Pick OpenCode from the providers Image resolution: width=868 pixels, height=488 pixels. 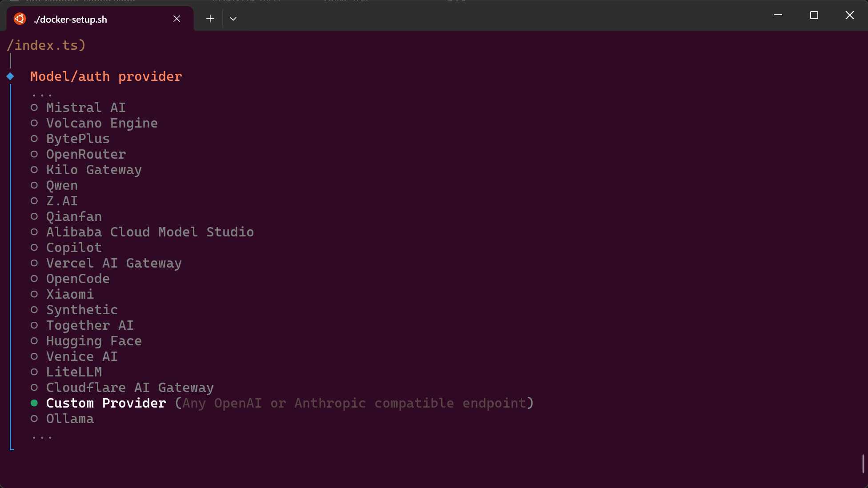[x=70, y=279]
